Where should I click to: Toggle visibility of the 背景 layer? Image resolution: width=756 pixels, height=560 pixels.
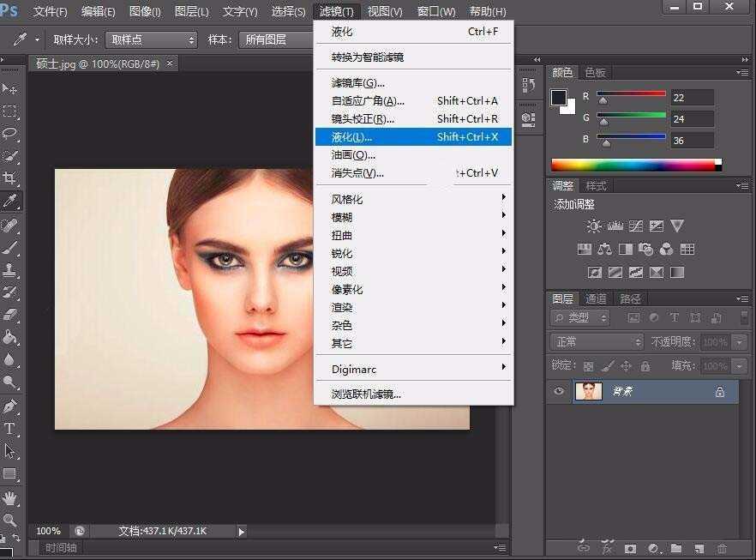pos(559,391)
